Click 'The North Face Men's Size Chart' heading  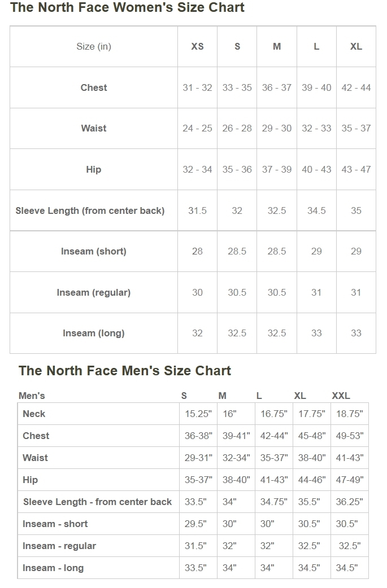coord(124,371)
